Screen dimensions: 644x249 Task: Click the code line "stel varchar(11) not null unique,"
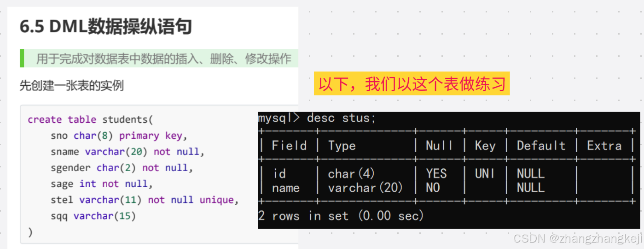145,200
